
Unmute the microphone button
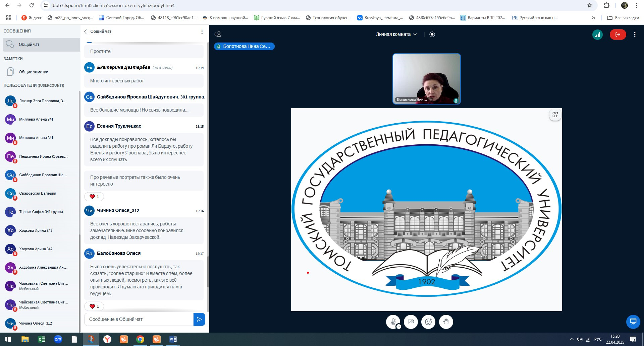(393, 322)
